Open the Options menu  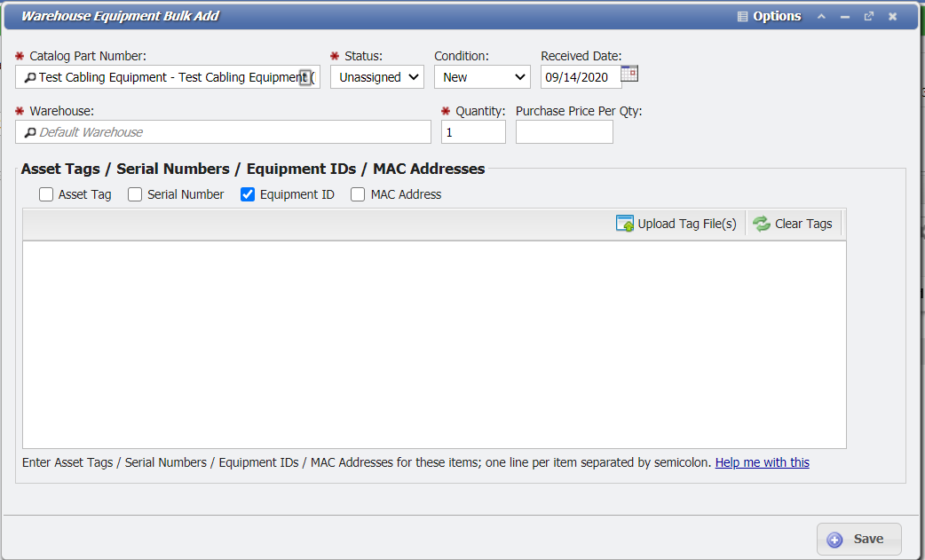[x=769, y=15]
